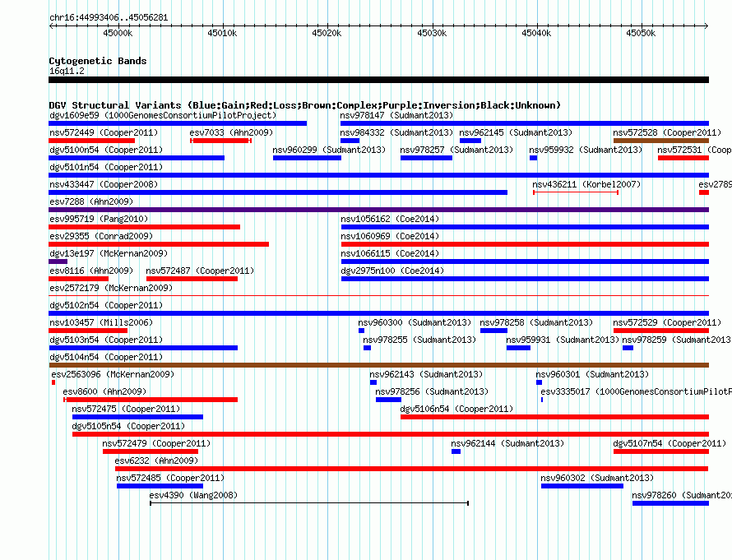Select chr16:44993406..45056281 coordinate text
The height and width of the screenshot is (560, 732).
[109, 17]
